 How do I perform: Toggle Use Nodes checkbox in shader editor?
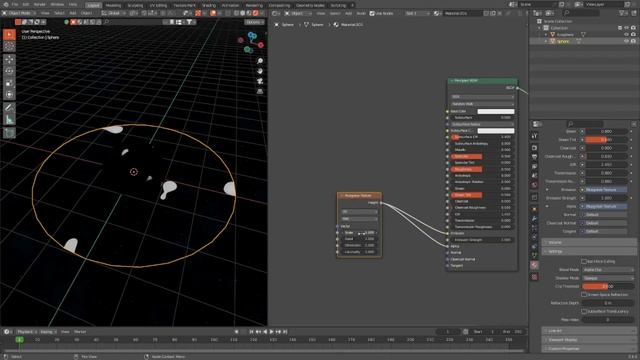coord(372,13)
